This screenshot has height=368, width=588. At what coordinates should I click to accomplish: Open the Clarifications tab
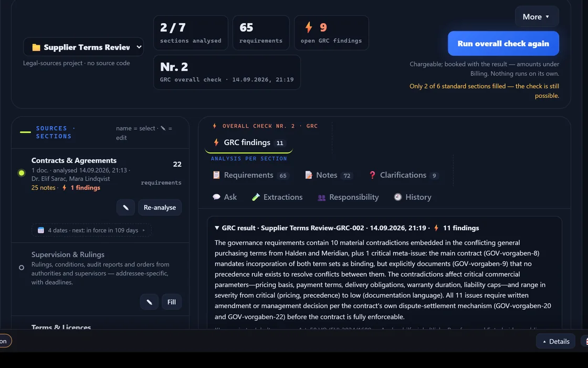pyautogui.click(x=404, y=176)
